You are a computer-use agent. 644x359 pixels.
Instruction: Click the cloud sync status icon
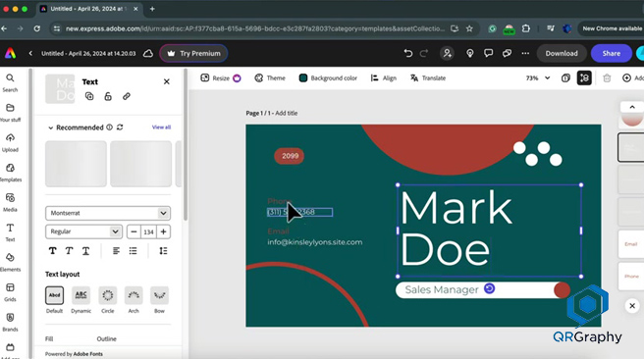coord(148,53)
